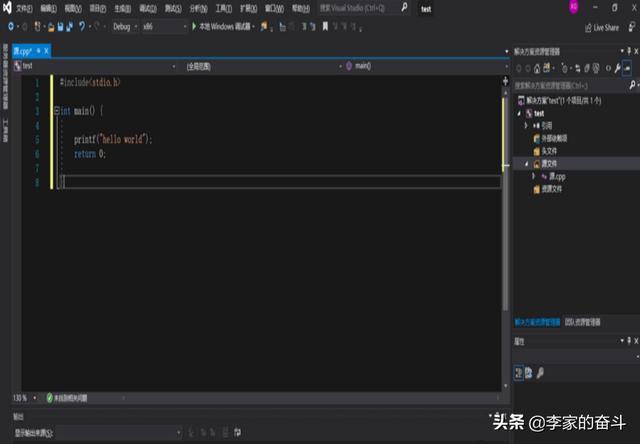Click the Home icon in Solution Explorer

(x=537, y=69)
